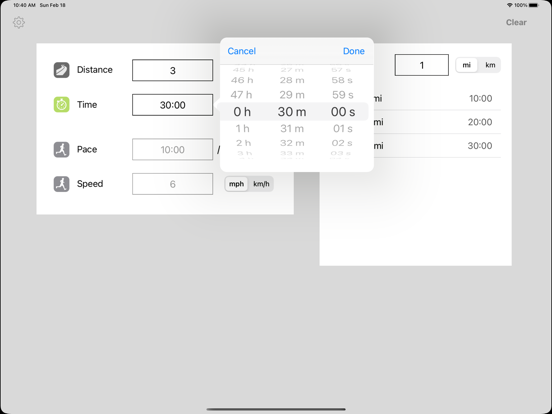The image size is (552, 414).
Task: Select km/h speed unit
Action: (261, 184)
